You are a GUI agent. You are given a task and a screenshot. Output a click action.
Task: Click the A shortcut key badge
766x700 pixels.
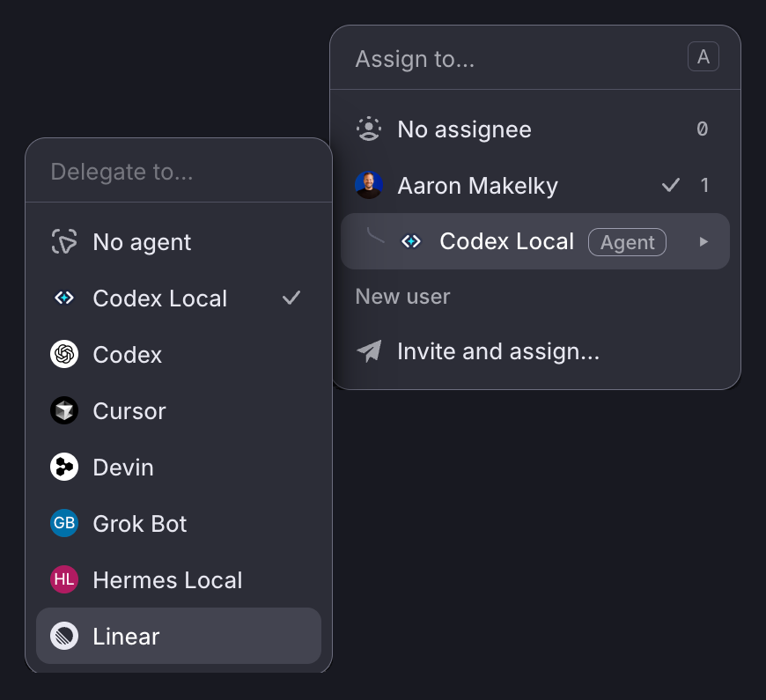(x=703, y=56)
